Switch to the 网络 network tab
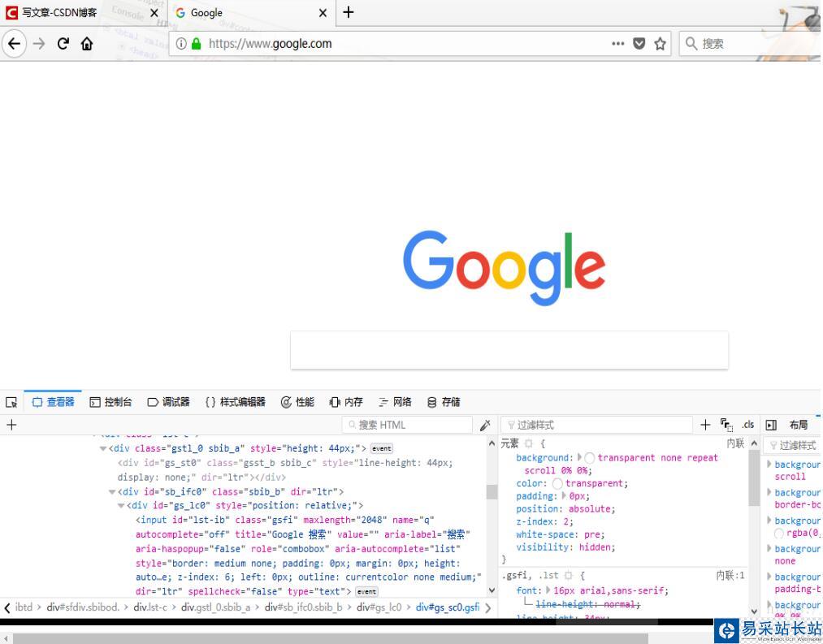Viewport: 823px width, 644px height. click(x=395, y=402)
